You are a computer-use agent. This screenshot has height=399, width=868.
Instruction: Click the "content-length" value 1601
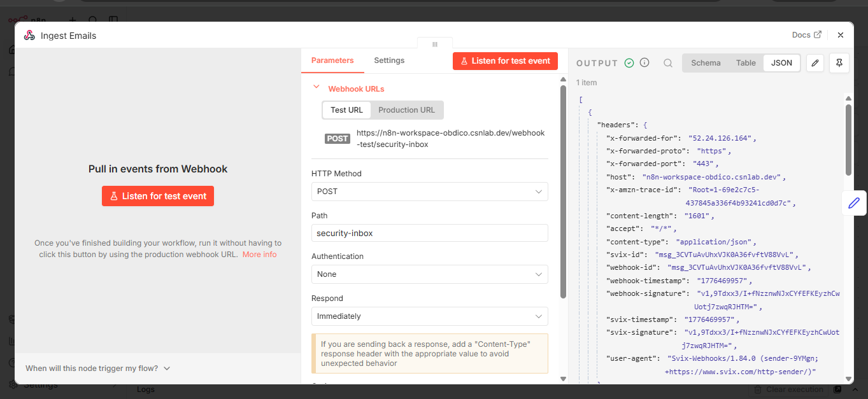698,216
